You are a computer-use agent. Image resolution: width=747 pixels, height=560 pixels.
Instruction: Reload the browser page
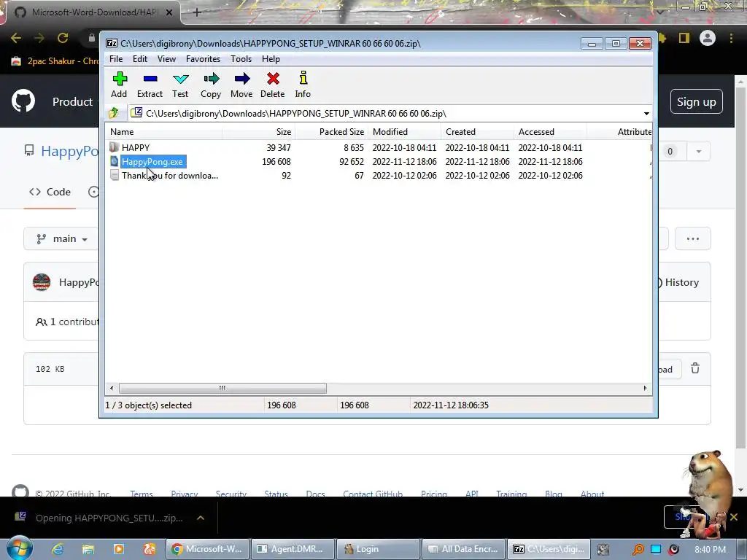63,38
